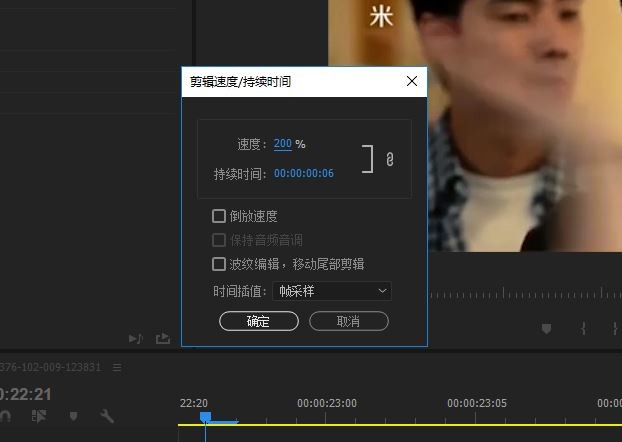622x442 pixels.
Task: Click the 持续时间 00:00:00:06 value
Action: point(304,174)
